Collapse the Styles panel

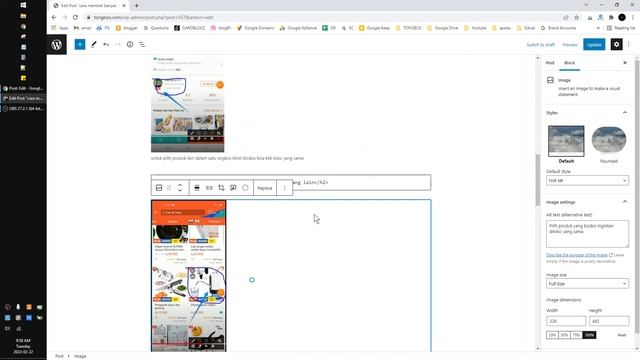pos(625,113)
